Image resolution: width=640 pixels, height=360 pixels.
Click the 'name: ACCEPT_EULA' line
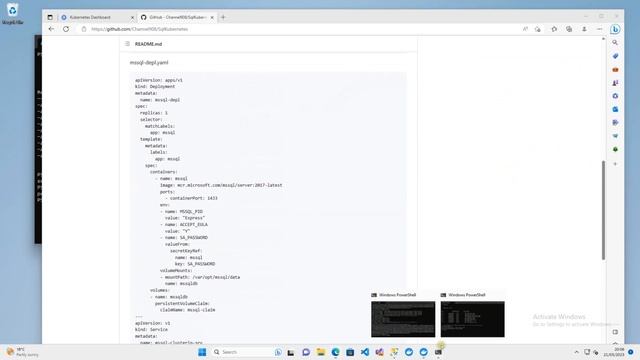click(x=184, y=224)
